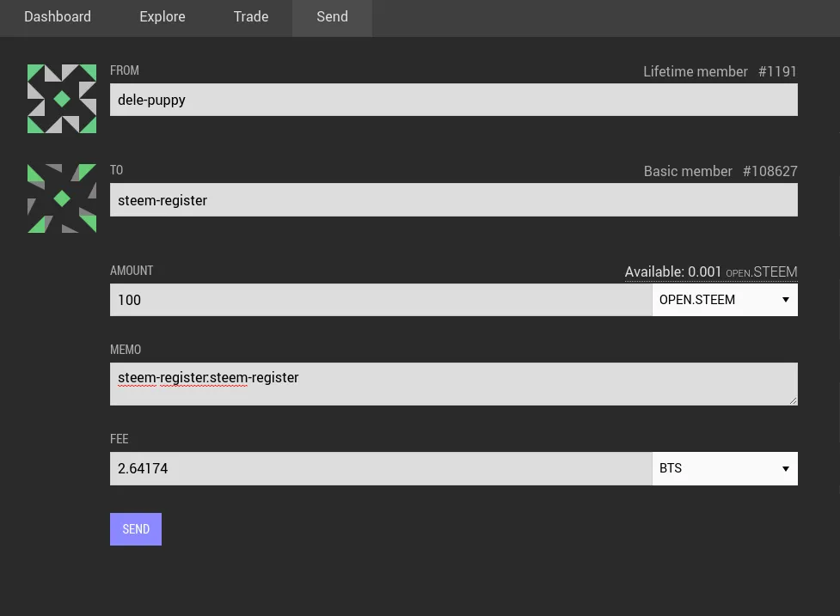The width and height of the screenshot is (840, 616).
Task: Click the SEND button
Action: (x=136, y=528)
